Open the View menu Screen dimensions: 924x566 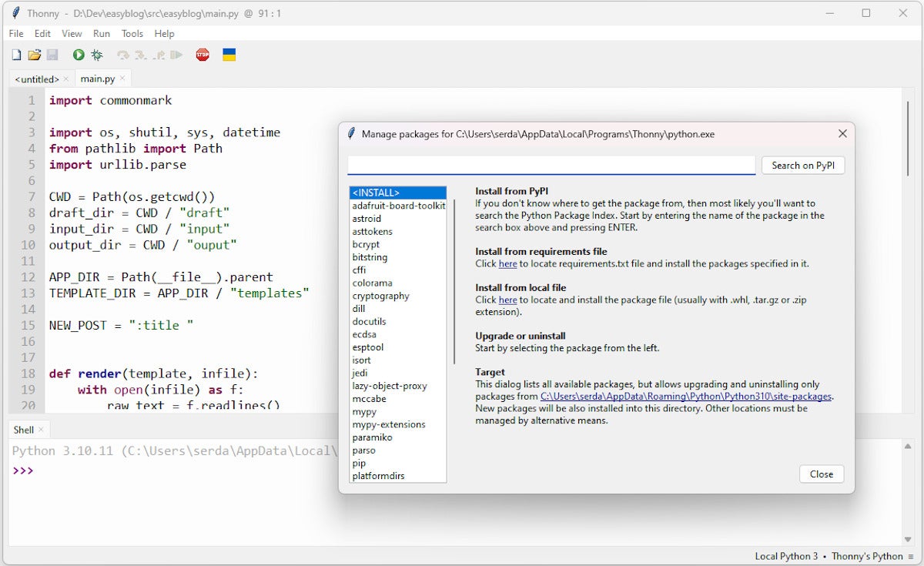[72, 34]
